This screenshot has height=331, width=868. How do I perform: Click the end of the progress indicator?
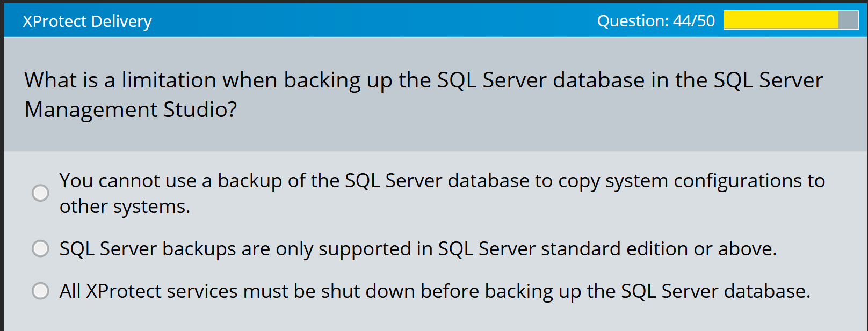[834, 20]
